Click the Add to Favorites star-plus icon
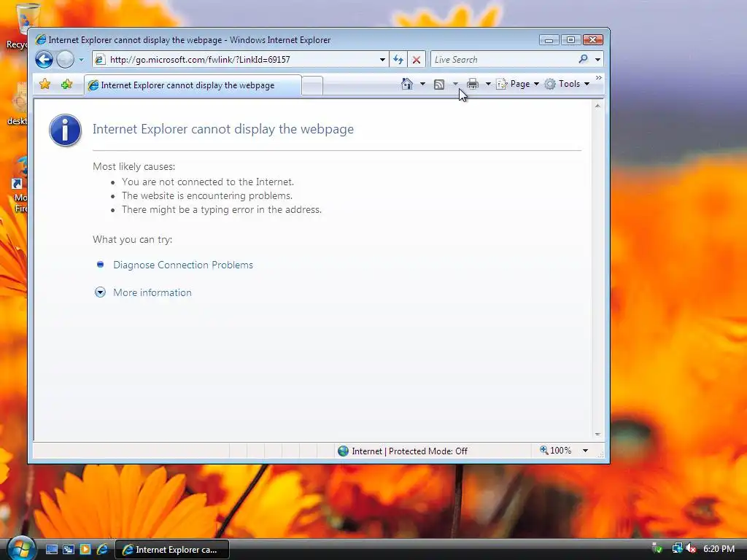 tap(66, 85)
